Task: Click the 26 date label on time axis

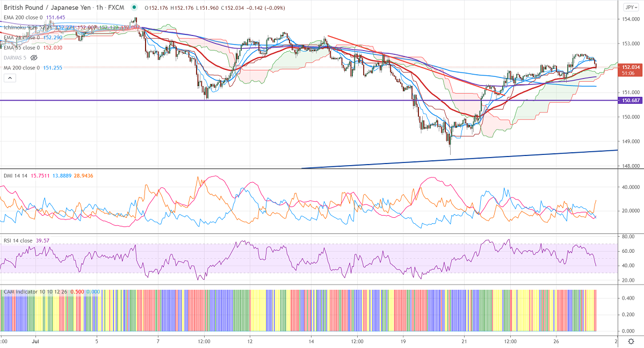Action: [556, 342]
